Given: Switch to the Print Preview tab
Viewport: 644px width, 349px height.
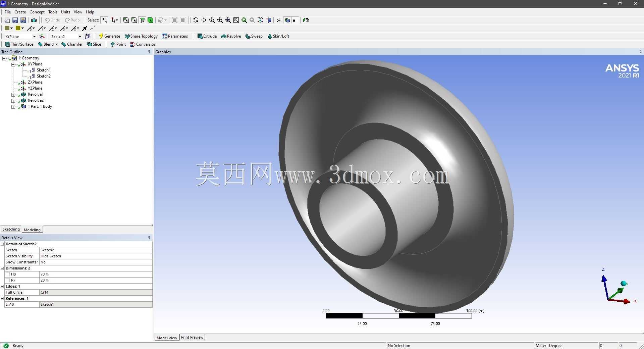Looking at the screenshot, I should (x=192, y=337).
